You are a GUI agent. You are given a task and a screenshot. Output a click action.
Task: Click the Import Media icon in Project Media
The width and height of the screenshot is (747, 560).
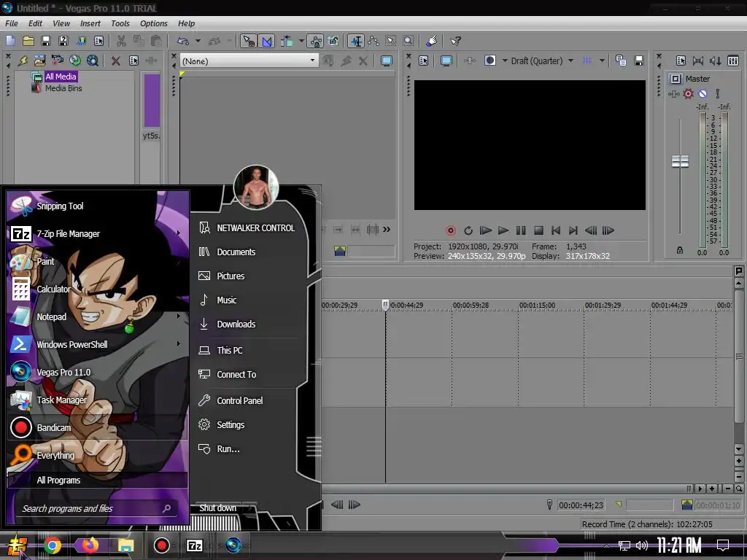(x=40, y=61)
